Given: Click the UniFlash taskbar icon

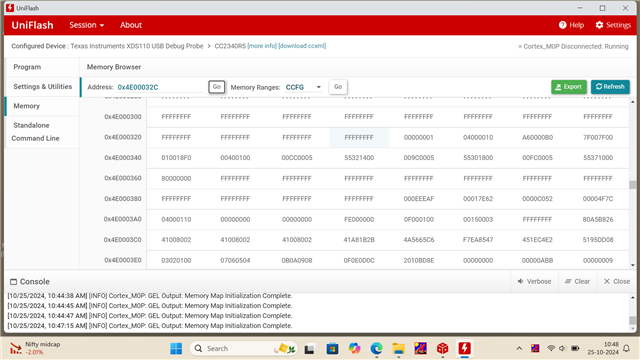Looking at the screenshot, I should pos(464,349).
